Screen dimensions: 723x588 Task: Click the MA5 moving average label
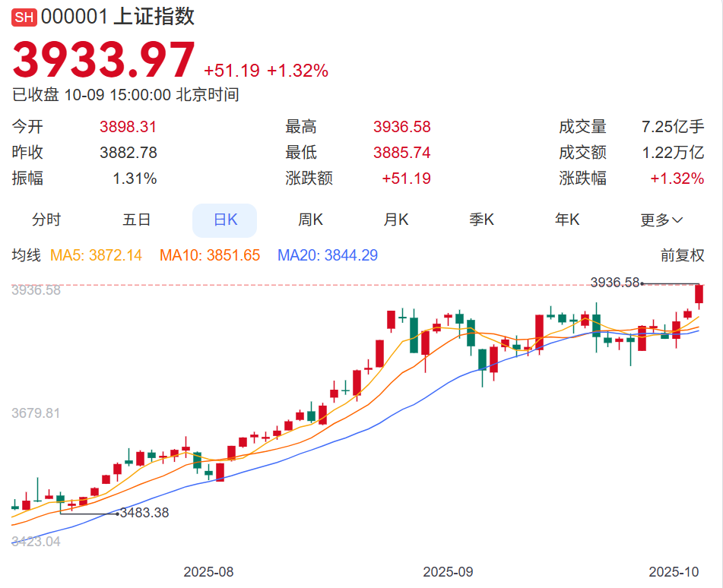96,256
